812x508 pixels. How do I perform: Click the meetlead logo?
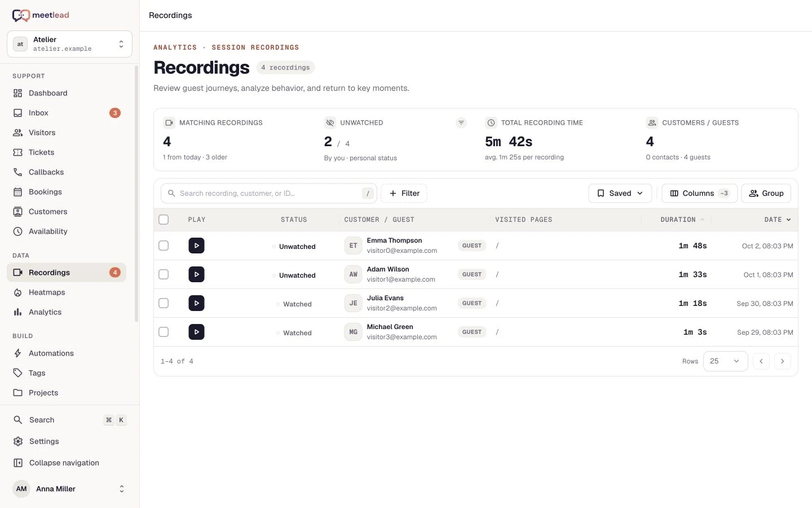pyautogui.click(x=41, y=15)
